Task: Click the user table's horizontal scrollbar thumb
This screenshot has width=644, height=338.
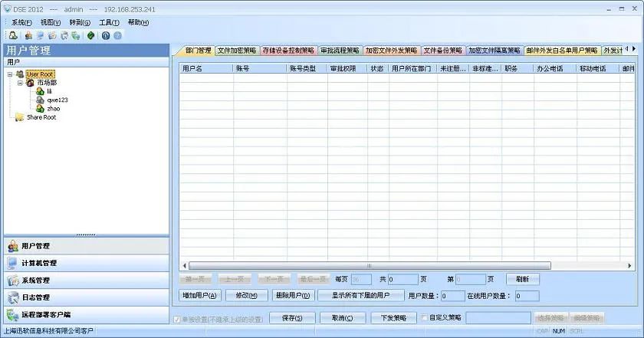Action: point(370,266)
